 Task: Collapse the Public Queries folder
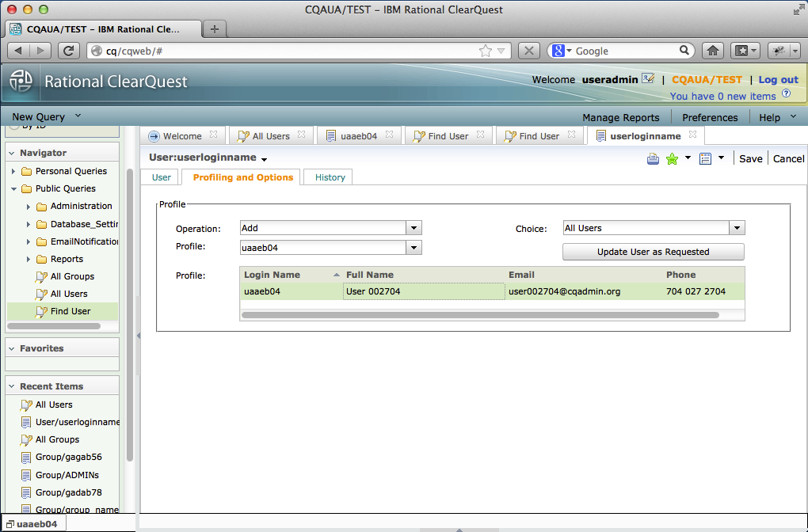(x=14, y=189)
